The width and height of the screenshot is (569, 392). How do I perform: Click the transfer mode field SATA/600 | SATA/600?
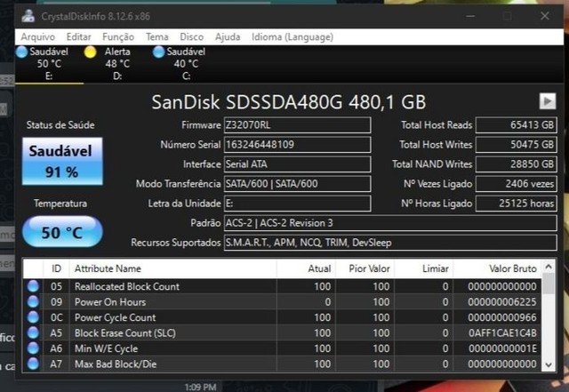click(x=297, y=184)
